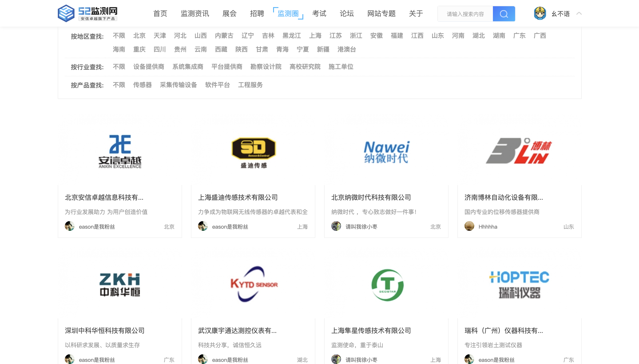Viewport: 639px width, 364px height.
Task: Filter industry by 高校研究院
Action: [x=305, y=67]
